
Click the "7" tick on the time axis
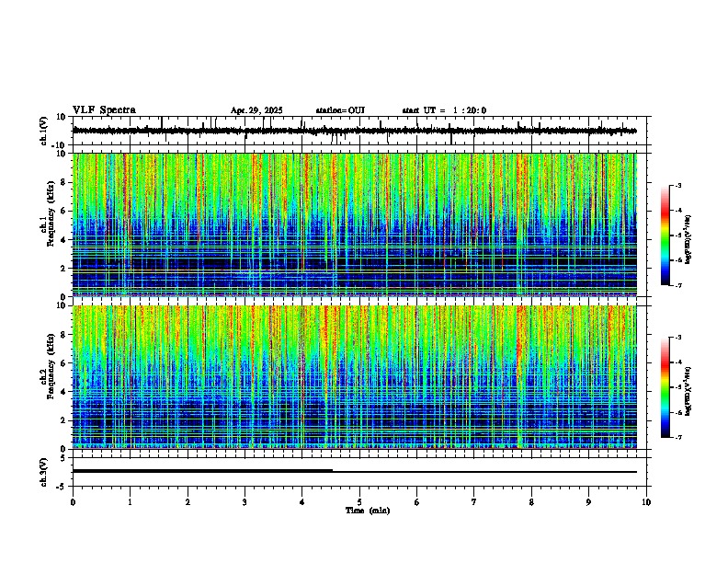click(x=474, y=502)
